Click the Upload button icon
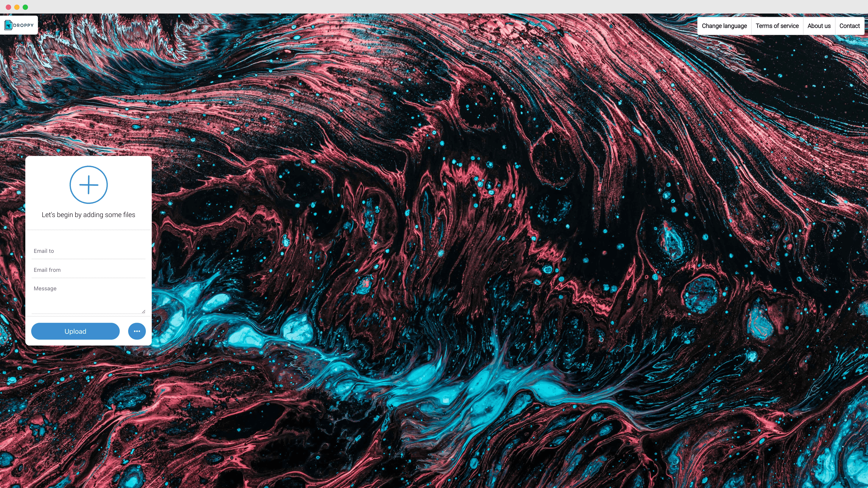The width and height of the screenshot is (868, 488). (75, 331)
